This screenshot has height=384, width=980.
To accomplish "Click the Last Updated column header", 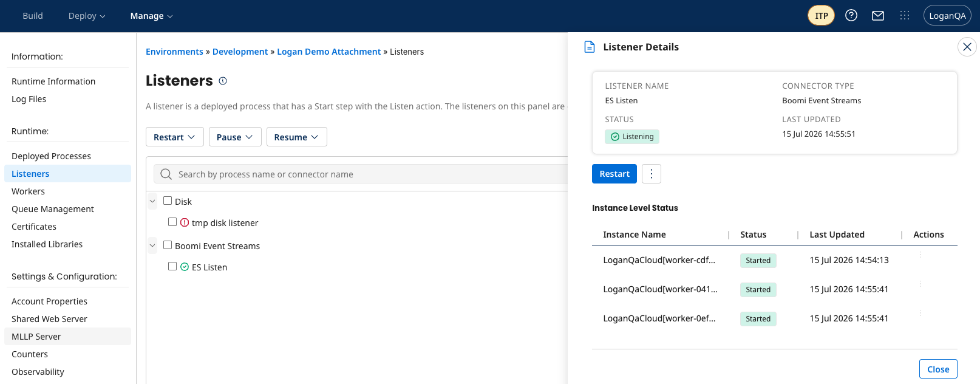I will point(837,235).
